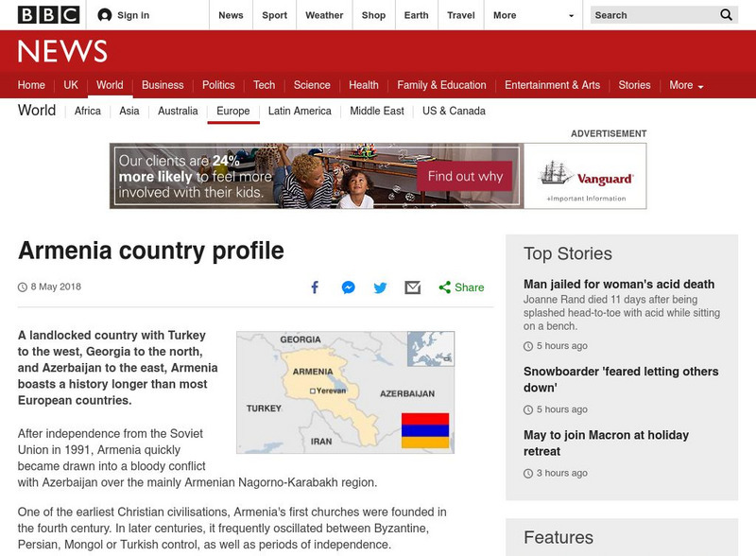The image size is (756, 556).
Task: Click the 'ADVERTISEMENT' label
Action: 609,133
